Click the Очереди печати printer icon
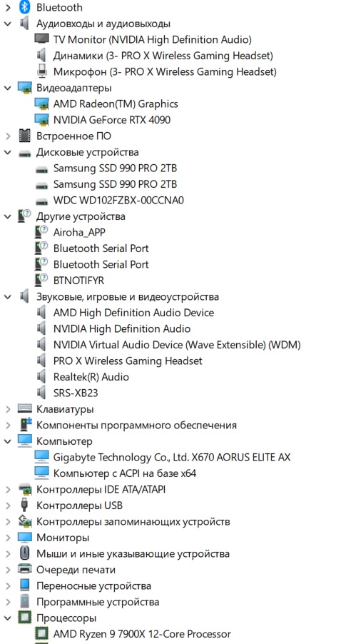 click(25, 570)
